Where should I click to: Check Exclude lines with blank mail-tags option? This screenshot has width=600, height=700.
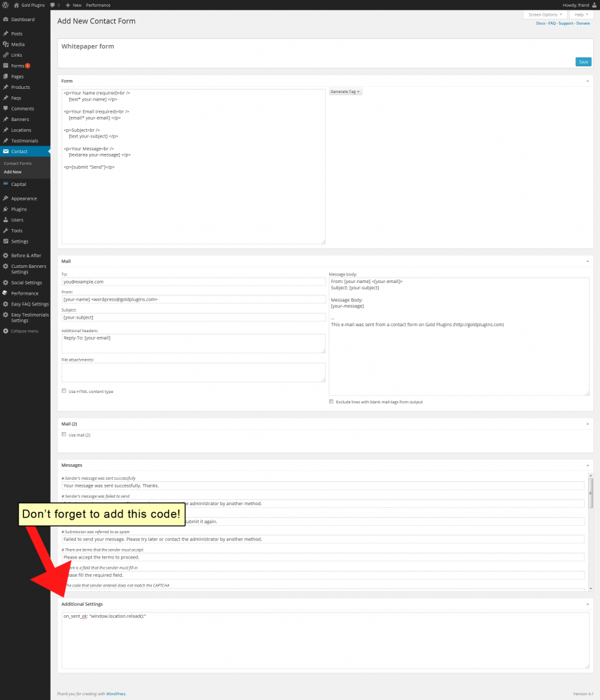point(331,402)
